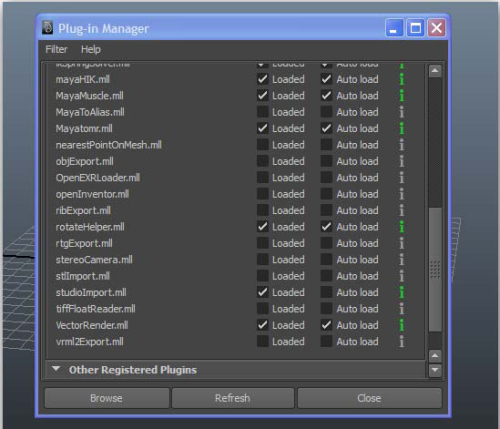Enable Auto load for stlImport.mll
The width and height of the screenshot is (500, 429).
coord(326,276)
